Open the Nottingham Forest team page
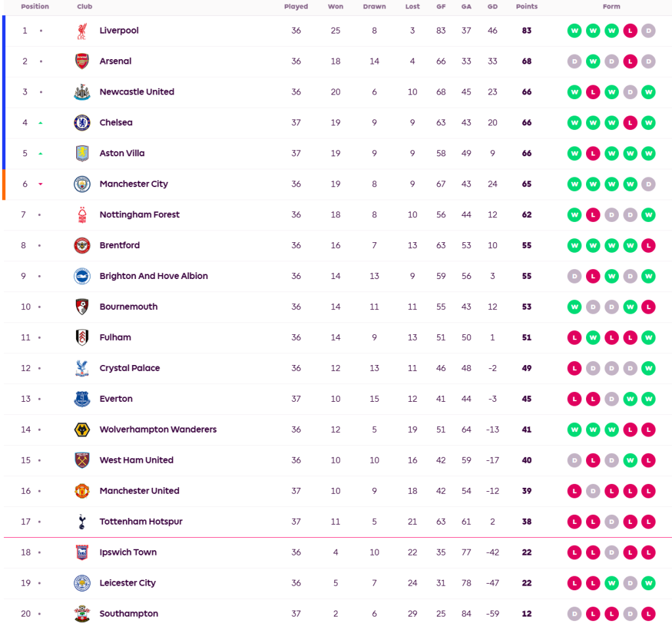Image resolution: width=672 pixels, height=627 pixels. 139,215
